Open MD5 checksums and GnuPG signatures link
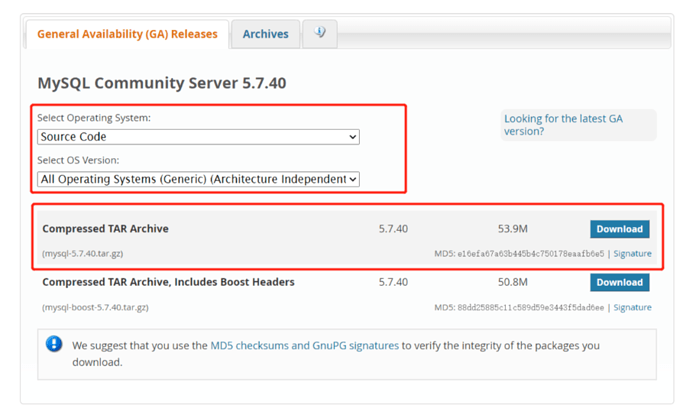Screen dimensions: 690x414 304,345
